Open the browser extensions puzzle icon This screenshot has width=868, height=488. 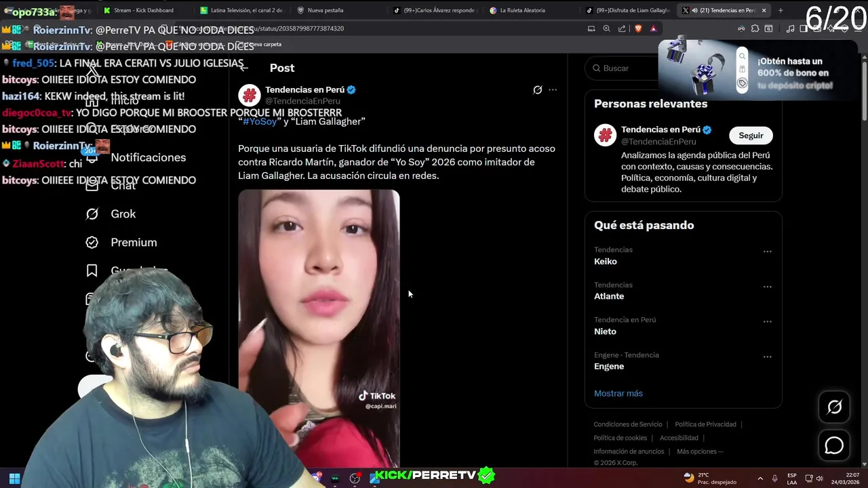[755, 28]
